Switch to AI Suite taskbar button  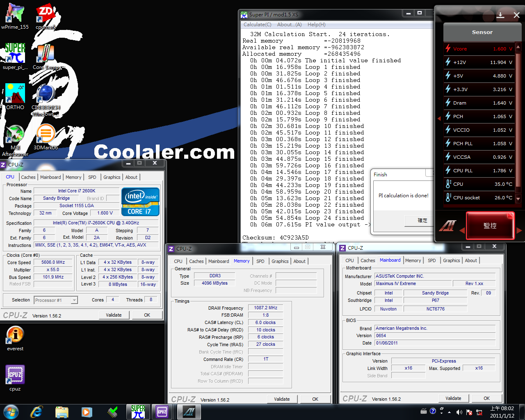[x=189, y=412]
